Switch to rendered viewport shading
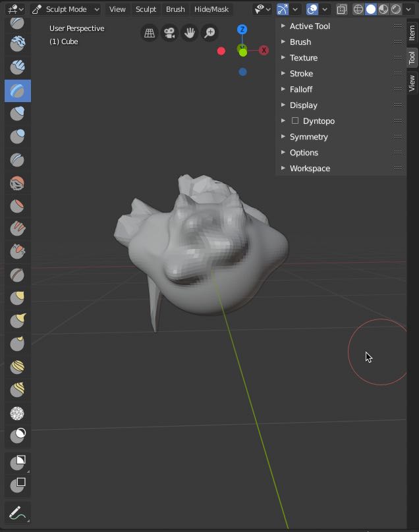Screen dimensions: 419x532 (x=396, y=9)
